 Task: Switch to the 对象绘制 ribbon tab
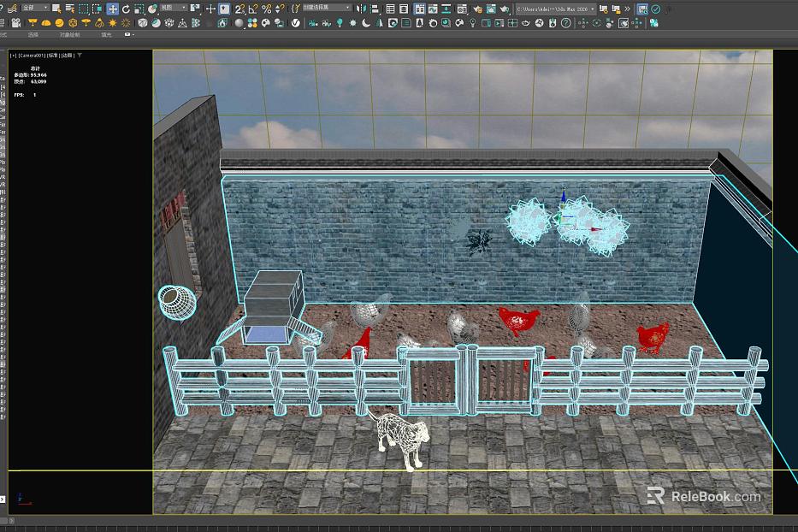coord(69,34)
